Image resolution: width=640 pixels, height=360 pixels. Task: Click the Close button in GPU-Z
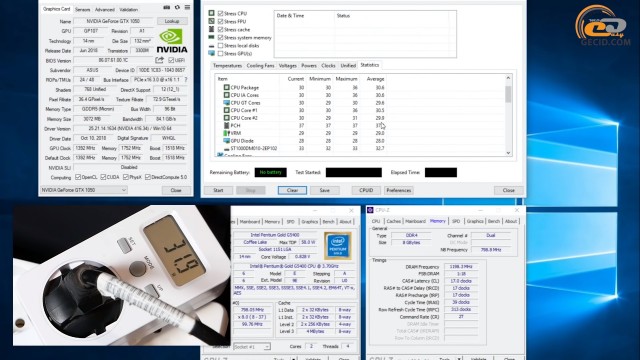click(x=176, y=190)
